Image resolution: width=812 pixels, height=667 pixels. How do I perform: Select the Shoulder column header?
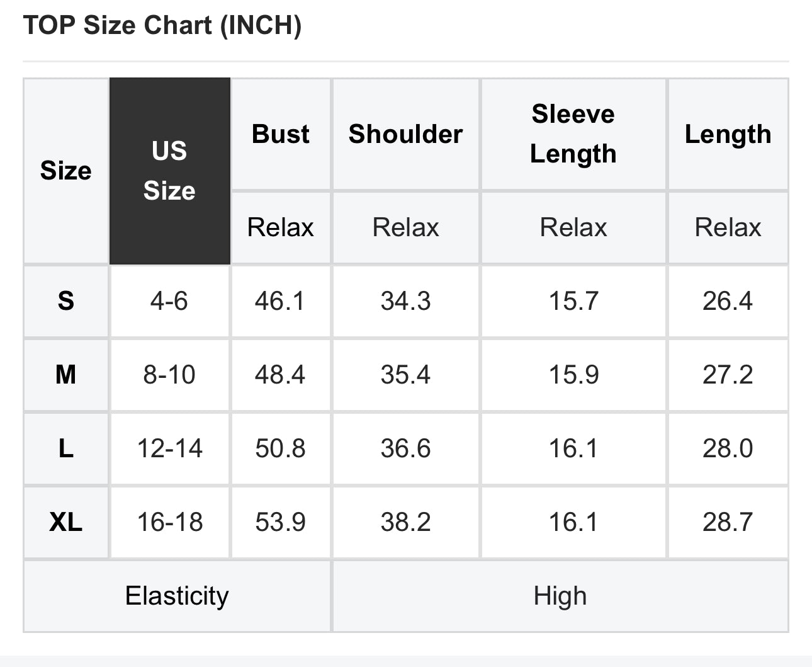click(x=405, y=134)
